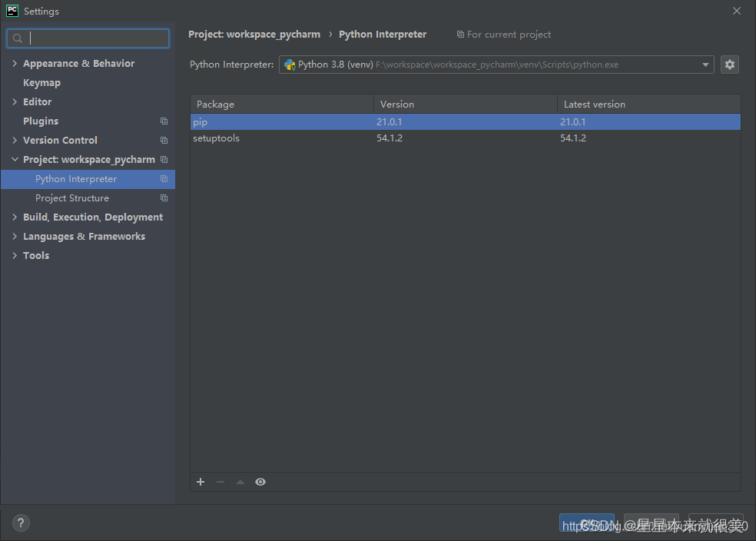Click the project-level icon beside Project Structure

[164, 198]
